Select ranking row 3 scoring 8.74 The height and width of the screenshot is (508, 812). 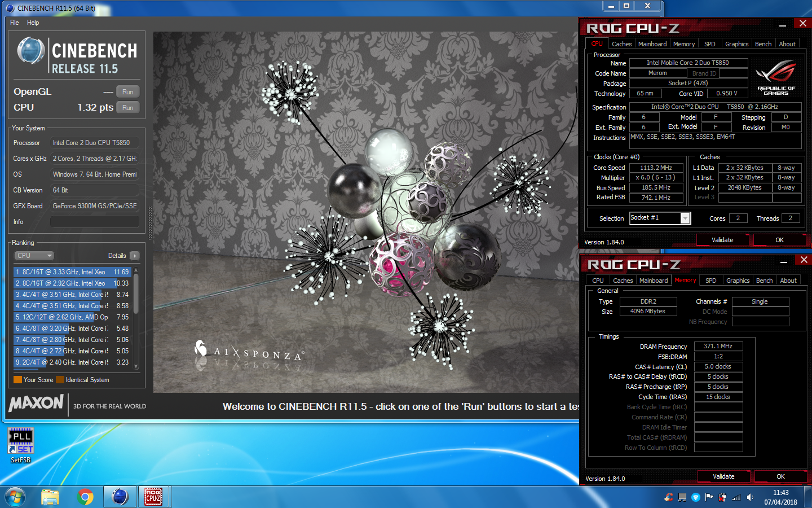pos(72,295)
